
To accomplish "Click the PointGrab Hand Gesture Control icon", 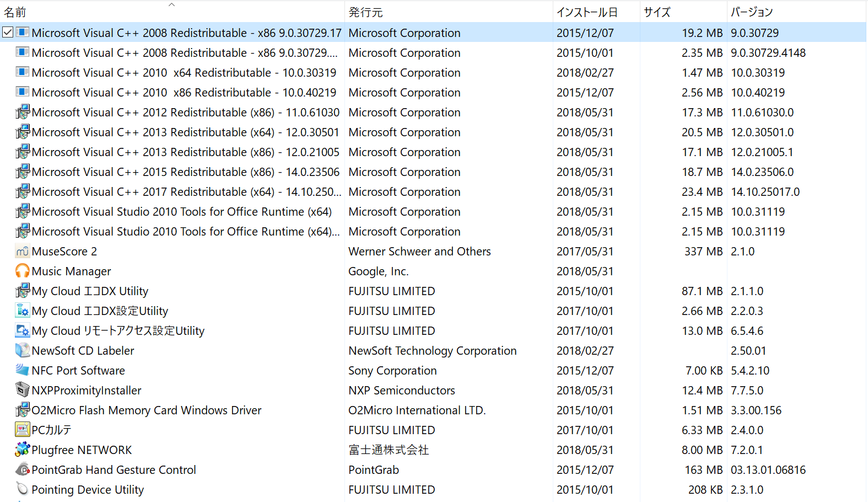I will (x=22, y=470).
